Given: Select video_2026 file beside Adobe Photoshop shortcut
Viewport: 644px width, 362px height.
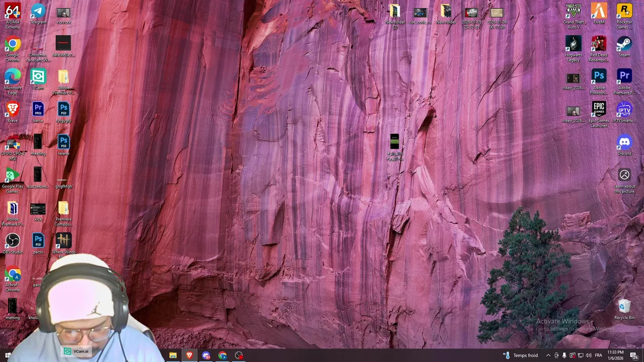Looking at the screenshot, I should pos(574,81).
